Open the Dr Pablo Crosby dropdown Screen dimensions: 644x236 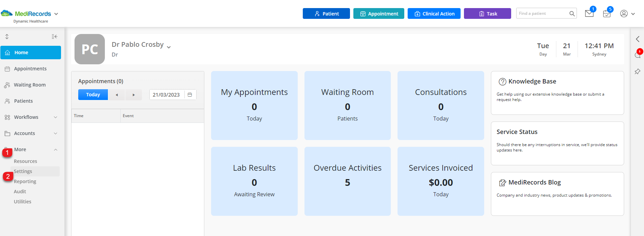pyautogui.click(x=169, y=47)
